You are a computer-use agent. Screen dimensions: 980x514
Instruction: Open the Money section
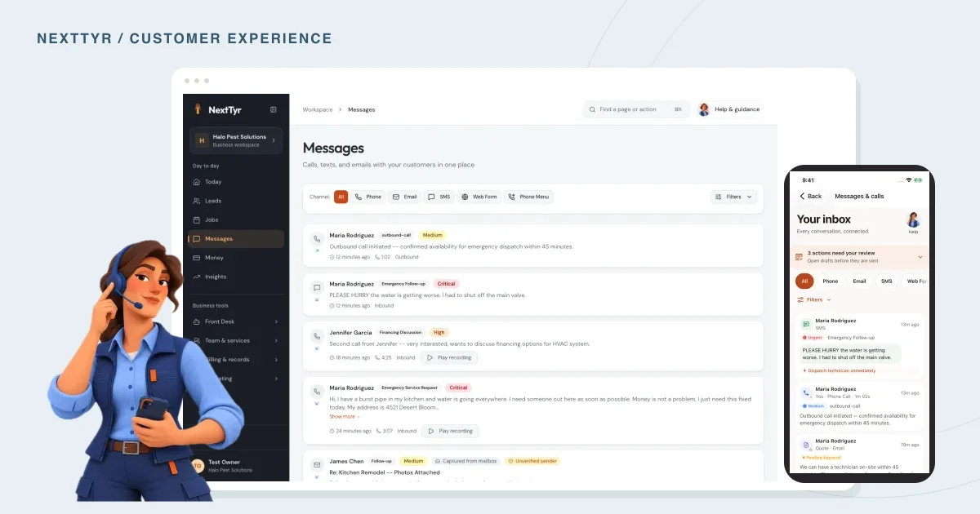(235, 258)
